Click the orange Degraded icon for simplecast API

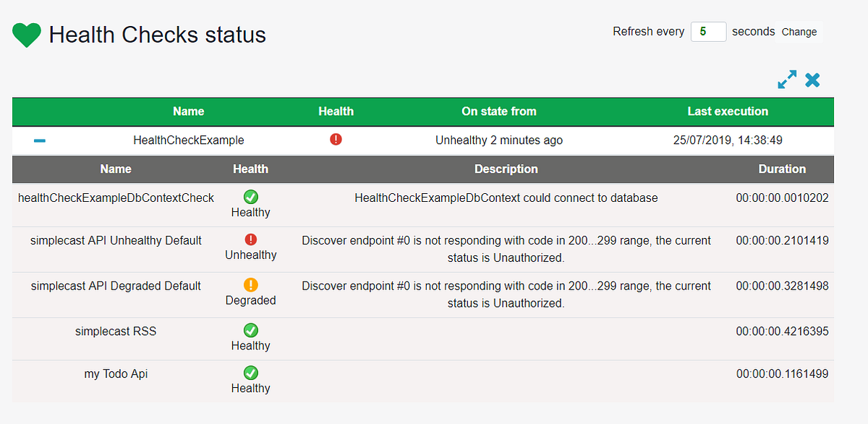pos(250,286)
